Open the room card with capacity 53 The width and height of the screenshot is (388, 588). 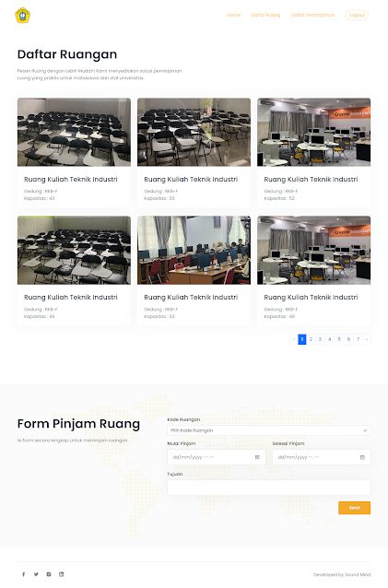[x=194, y=270]
